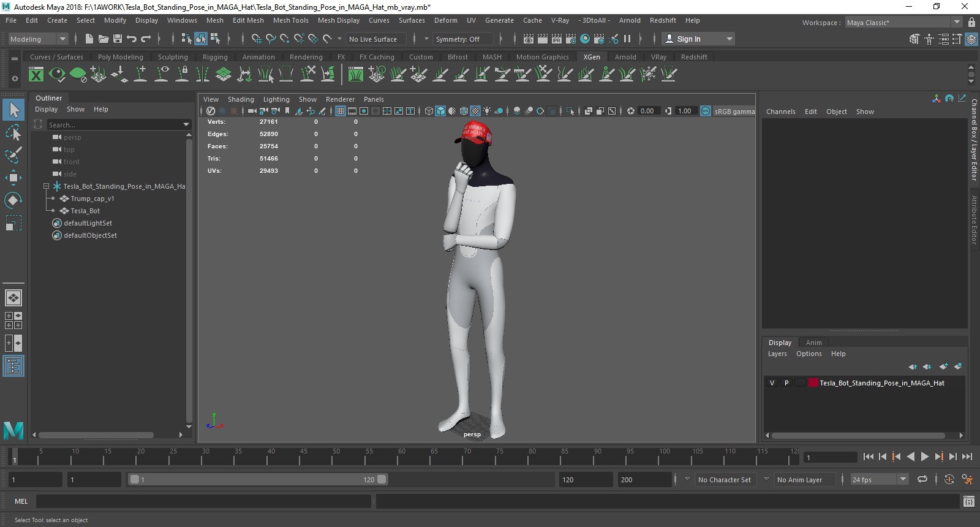
Task: Choose the Rotate tool in toolbox
Action: 13,200
